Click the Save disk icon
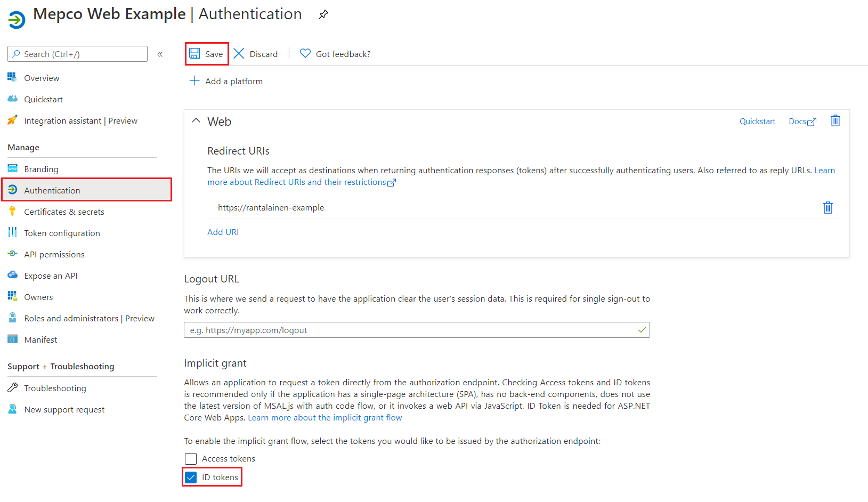The height and width of the screenshot is (502, 868). click(x=194, y=54)
